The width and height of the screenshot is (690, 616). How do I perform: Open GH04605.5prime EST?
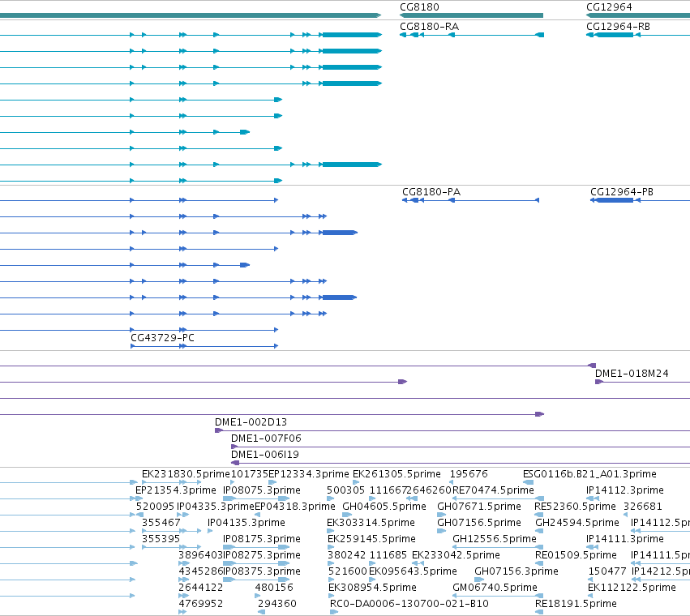384,507
